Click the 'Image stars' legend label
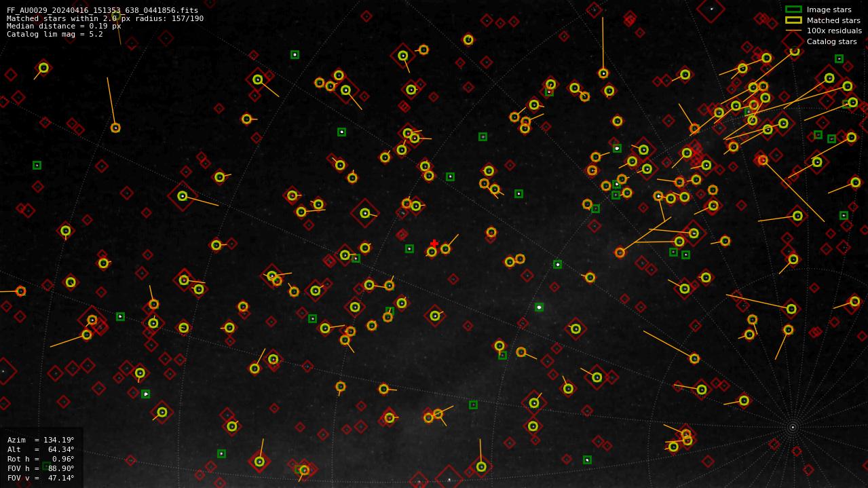 pos(829,10)
